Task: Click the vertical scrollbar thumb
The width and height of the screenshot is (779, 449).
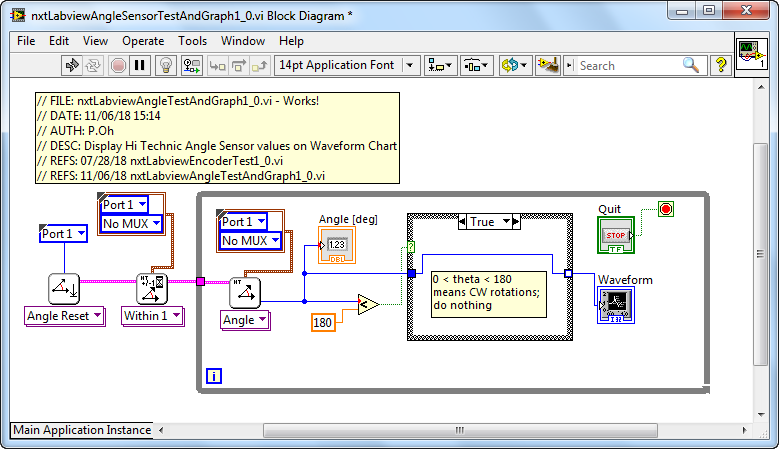Action: (x=761, y=254)
